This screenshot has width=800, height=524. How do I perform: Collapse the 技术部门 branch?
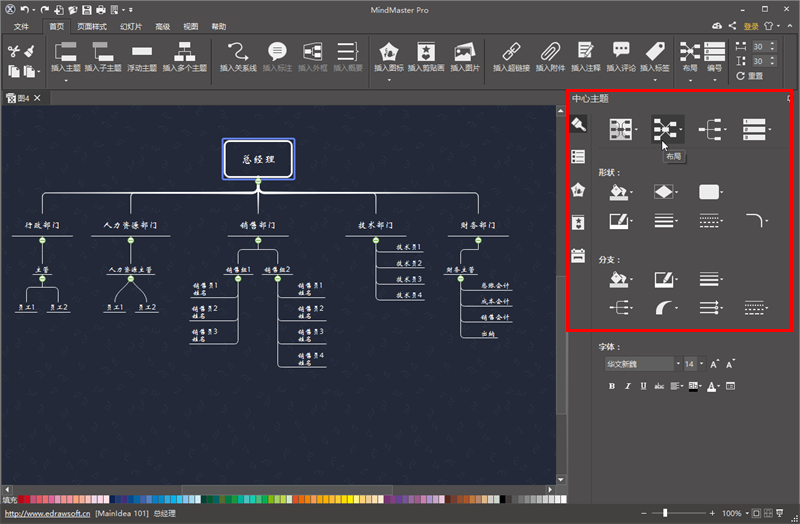coord(376,240)
